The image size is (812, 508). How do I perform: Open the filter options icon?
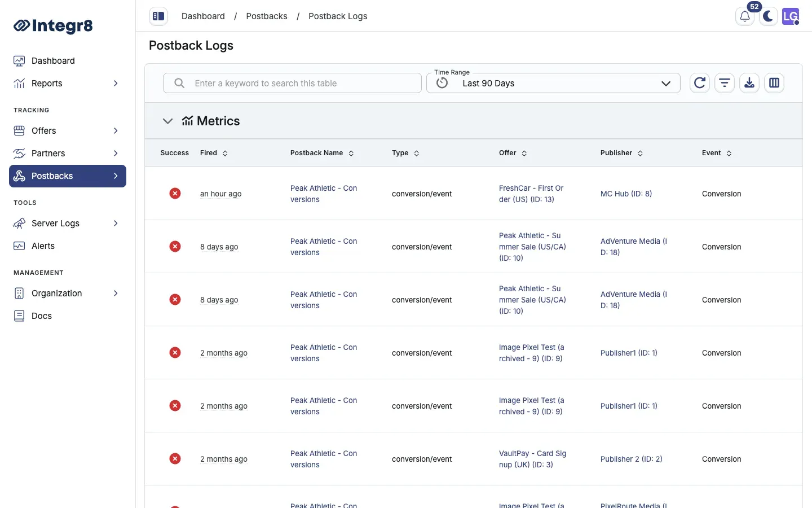click(725, 83)
